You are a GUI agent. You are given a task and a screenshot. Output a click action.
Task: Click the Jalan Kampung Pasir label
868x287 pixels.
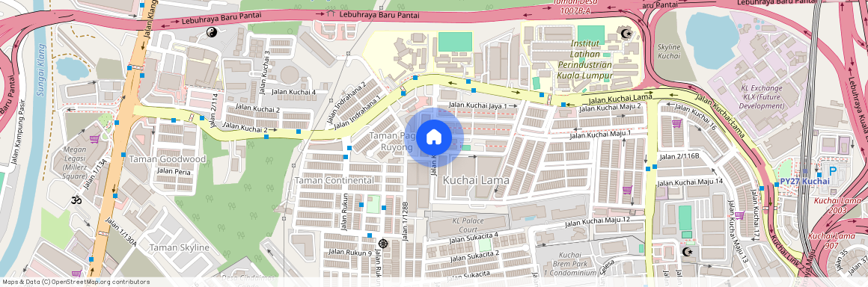click(x=18, y=132)
